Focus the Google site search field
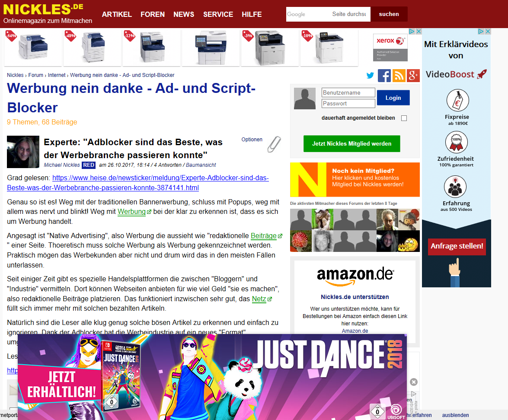Image resolution: width=508 pixels, height=420 pixels. point(328,14)
